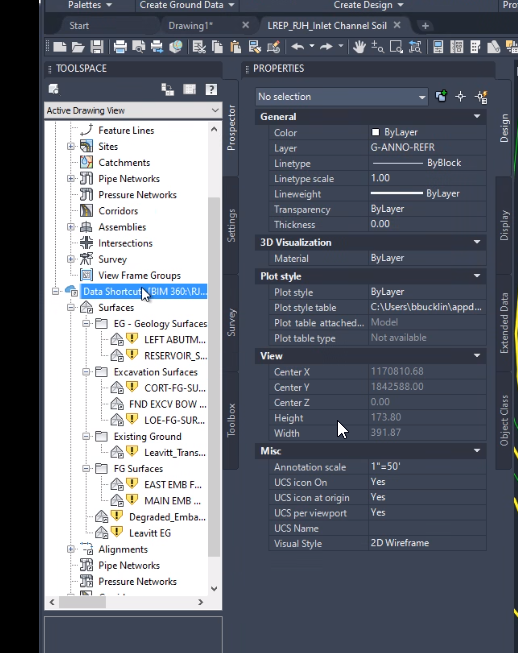Click the Select Objects crosshair icon
Image resolution: width=518 pixels, height=653 pixels.
(x=461, y=97)
